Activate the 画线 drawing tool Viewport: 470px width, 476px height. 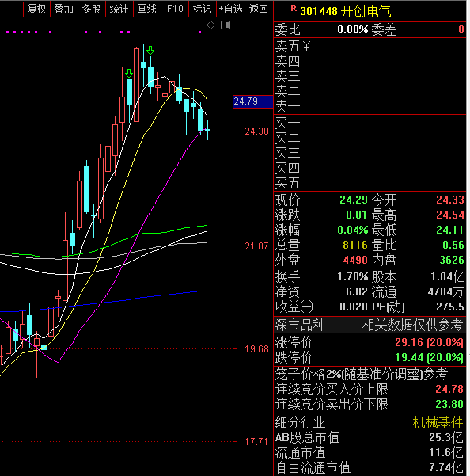146,9
